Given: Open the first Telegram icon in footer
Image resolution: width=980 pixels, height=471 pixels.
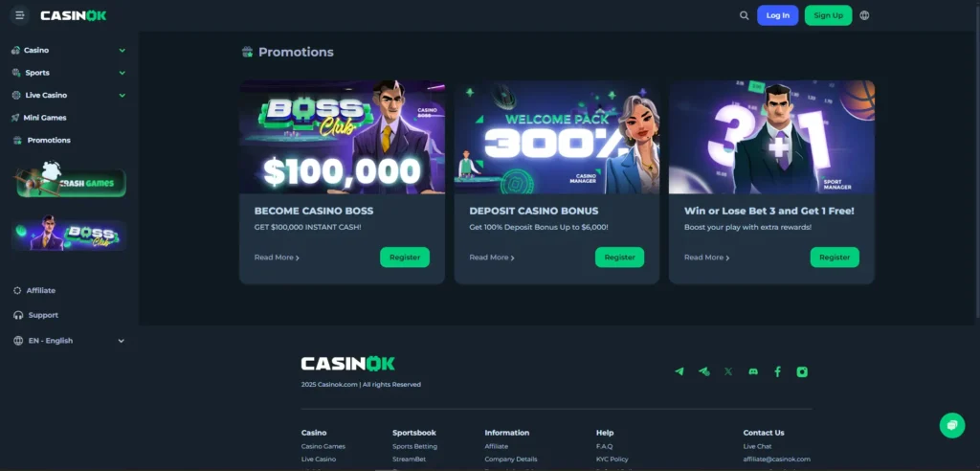Looking at the screenshot, I should (x=679, y=371).
